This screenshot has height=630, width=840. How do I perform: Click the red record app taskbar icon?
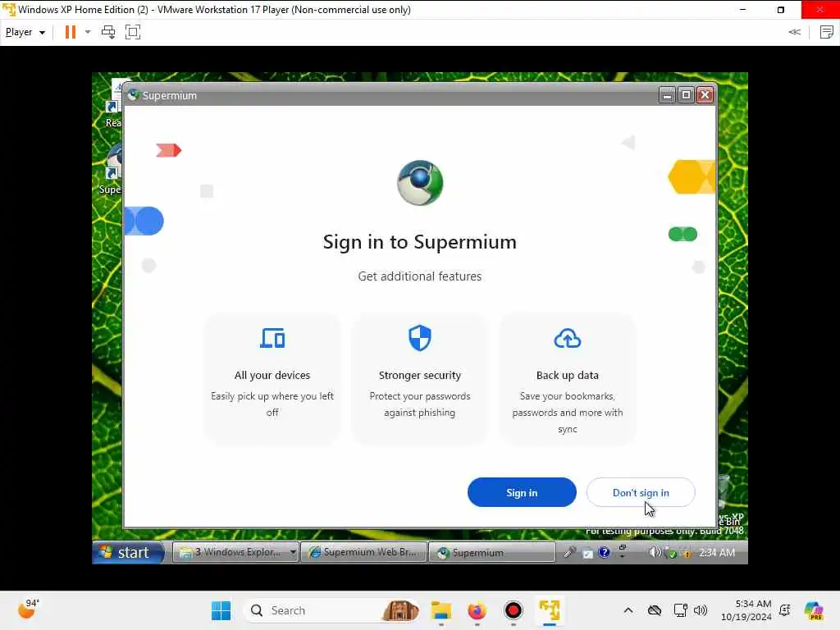tap(514, 610)
